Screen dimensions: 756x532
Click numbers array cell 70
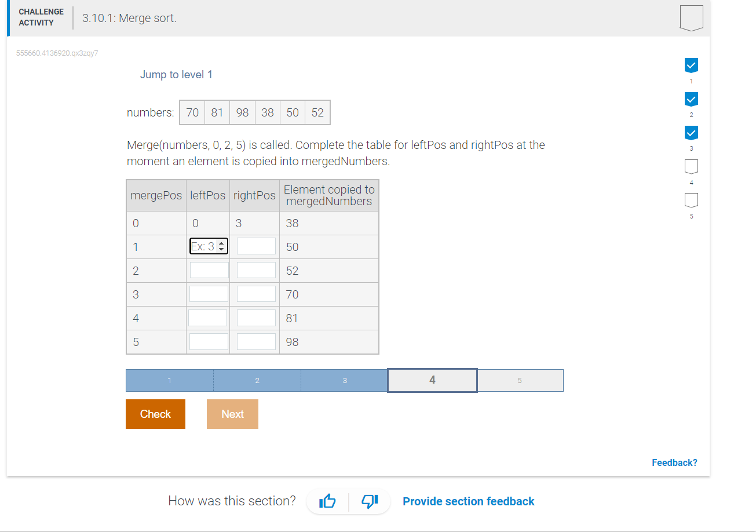pos(192,112)
